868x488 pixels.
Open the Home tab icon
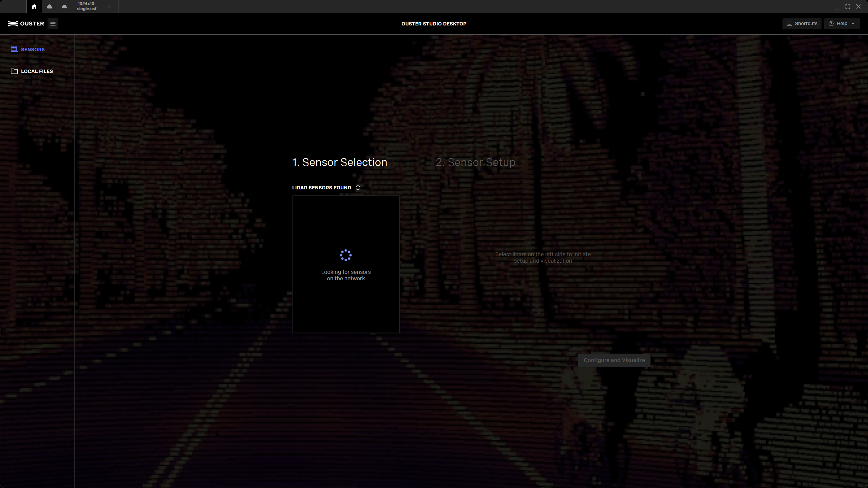coord(34,6)
